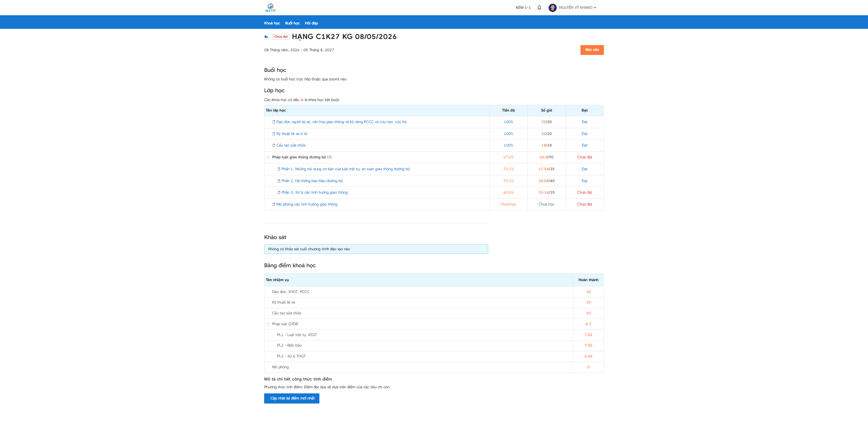Click the PL2 - Biển báo row
The width and height of the screenshot is (868, 431).
click(434, 346)
